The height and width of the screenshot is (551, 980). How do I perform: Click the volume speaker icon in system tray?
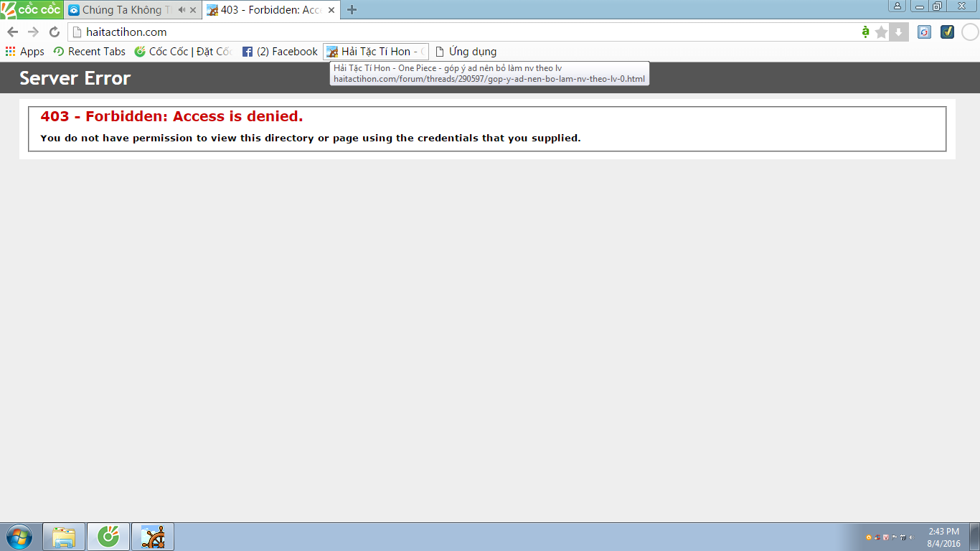point(912,537)
